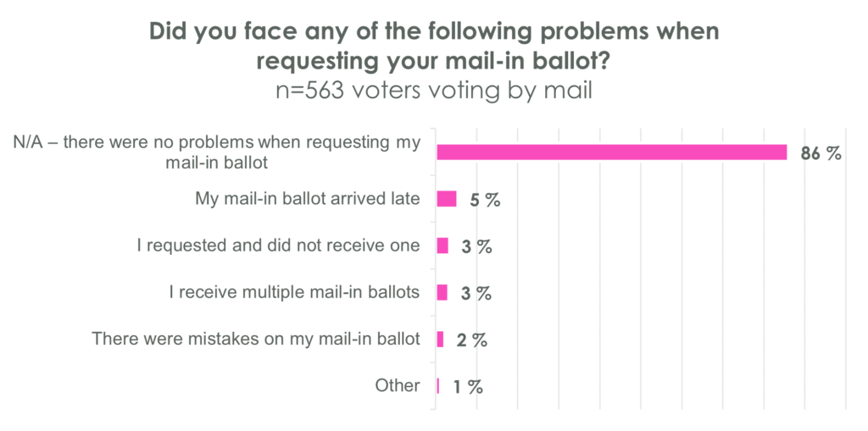Click the 2 % value label
868x431 pixels.
pyautogui.click(x=472, y=340)
